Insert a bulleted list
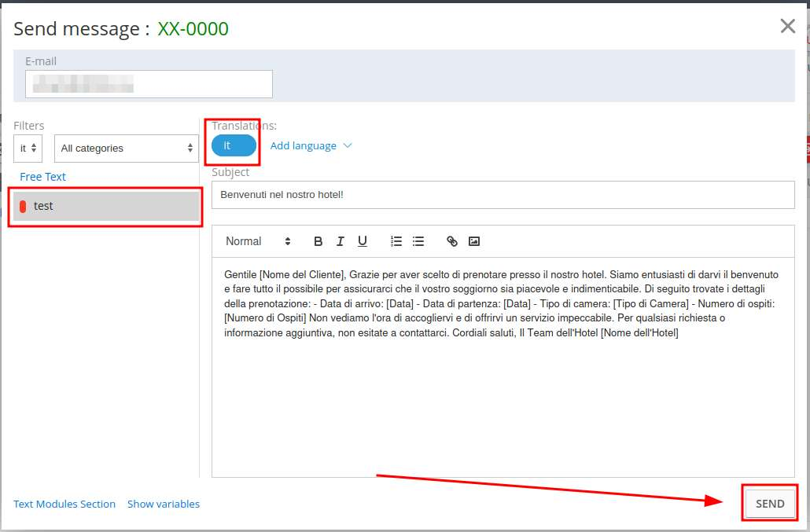The image size is (810, 532). click(x=418, y=241)
